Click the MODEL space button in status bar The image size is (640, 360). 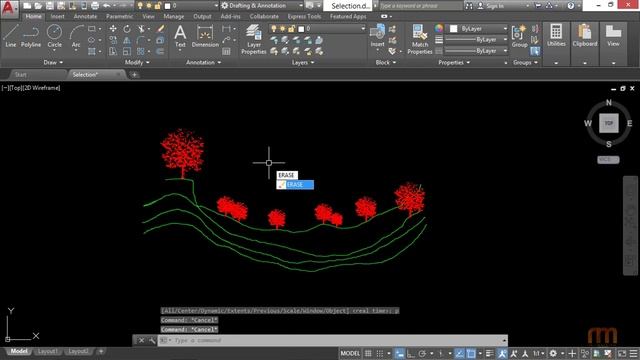pyautogui.click(x=350, y=353)
